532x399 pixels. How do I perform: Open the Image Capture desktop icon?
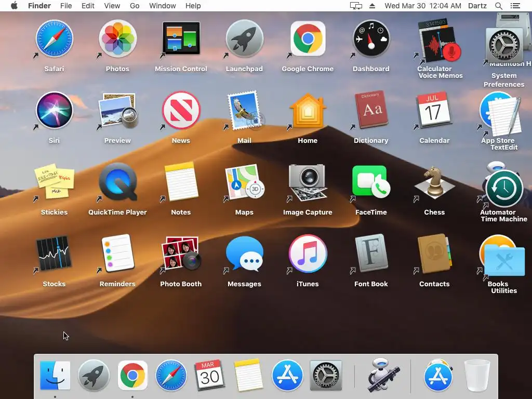308,182
